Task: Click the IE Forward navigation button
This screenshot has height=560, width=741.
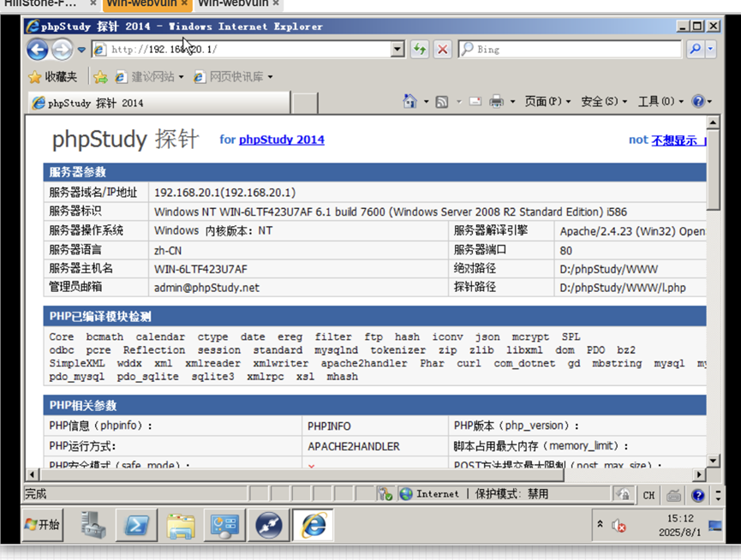Action: click(x=62, y=49)
